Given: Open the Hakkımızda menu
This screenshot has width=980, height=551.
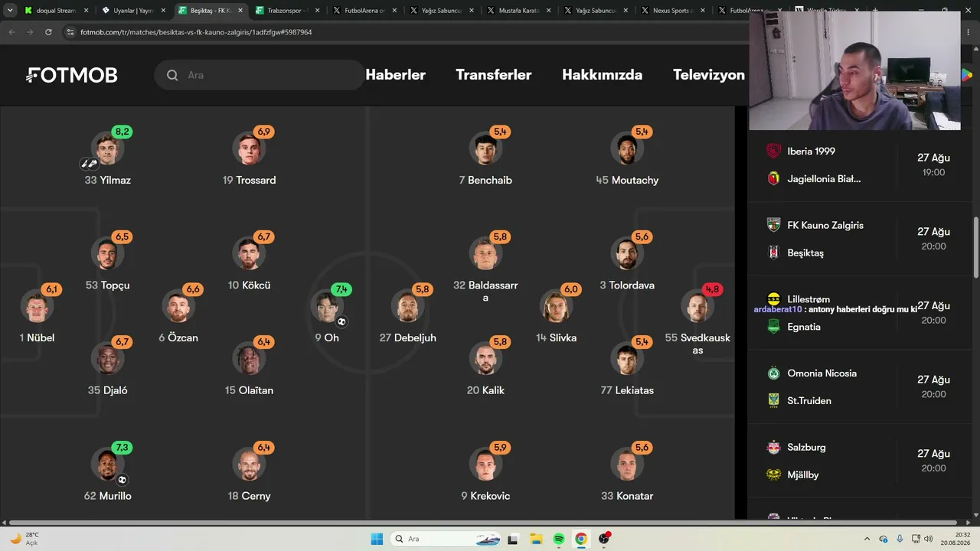Looking at the screenshot, I should click(602, 75).
